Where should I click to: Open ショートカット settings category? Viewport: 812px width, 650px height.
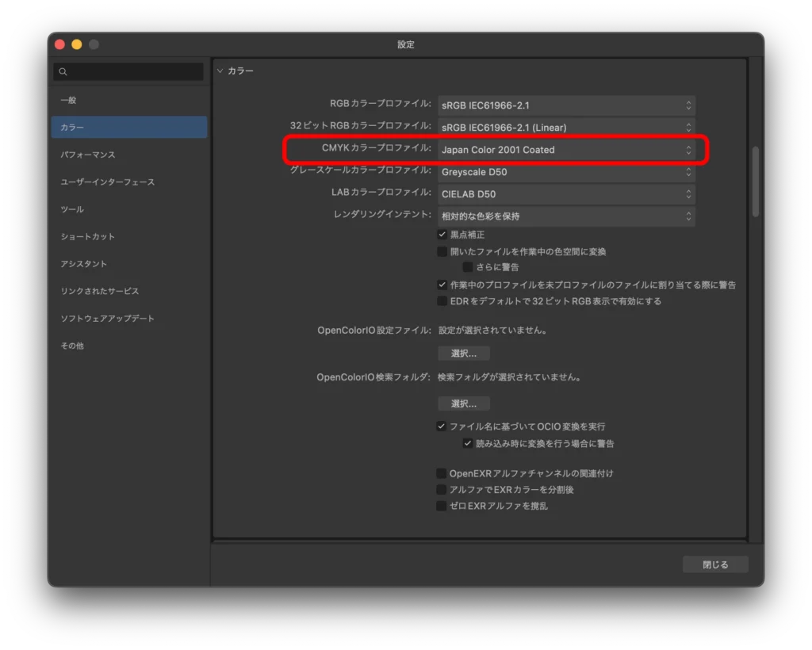pos(88,236)
